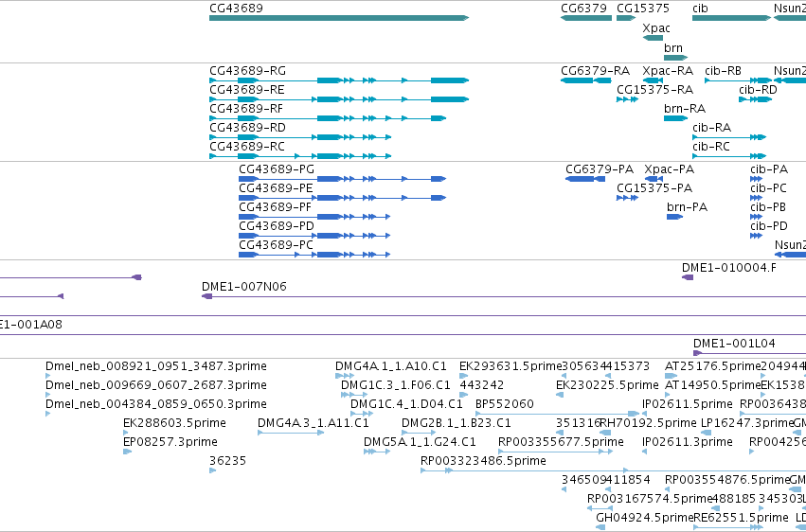Select protein CG43689-PG

pos(277,169)
